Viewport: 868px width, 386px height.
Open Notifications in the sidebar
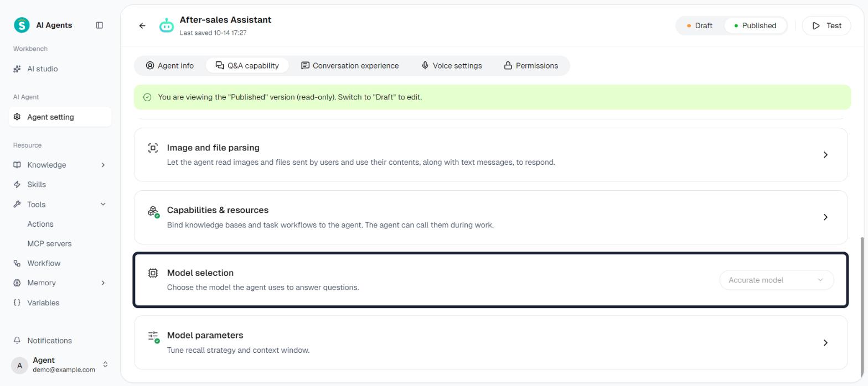pyautogui.click(x=60, y=341)
